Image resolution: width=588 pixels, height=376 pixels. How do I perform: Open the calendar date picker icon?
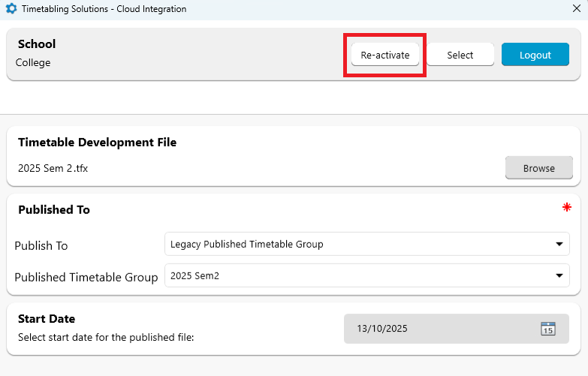[547, 329]
